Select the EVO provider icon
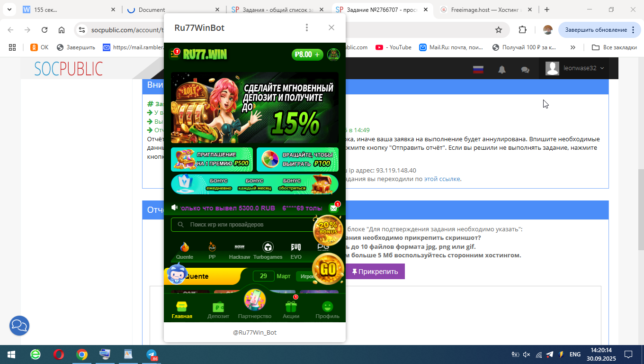Viewport: 644px width, 364px height. pyautogui.click(x=296, y=251)
